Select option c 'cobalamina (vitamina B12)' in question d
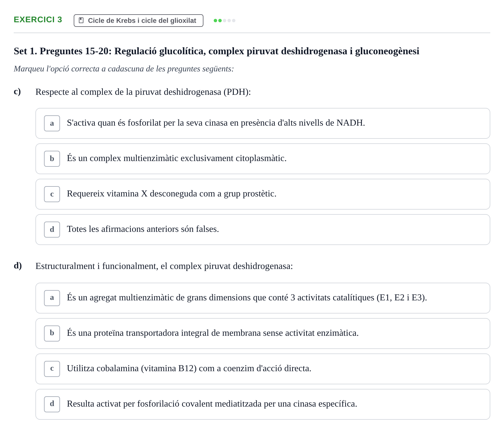Image resolution: width=504 pixels, height=438 pixels. [263, 369]
